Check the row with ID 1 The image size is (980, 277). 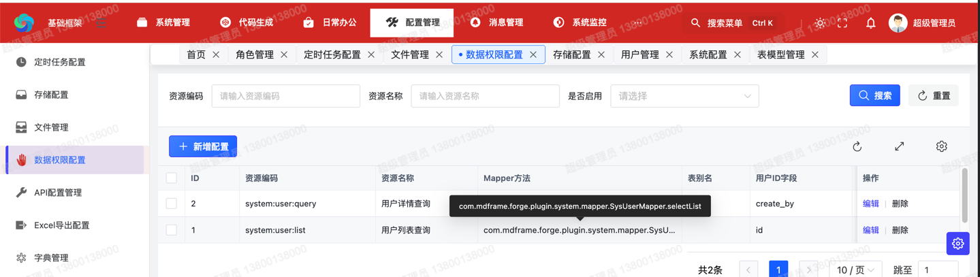pos(172,230)
